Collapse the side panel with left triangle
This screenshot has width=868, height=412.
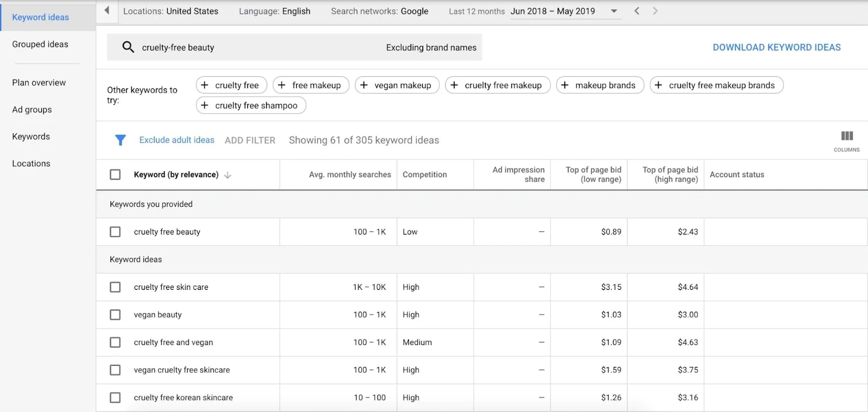point(107,10)
